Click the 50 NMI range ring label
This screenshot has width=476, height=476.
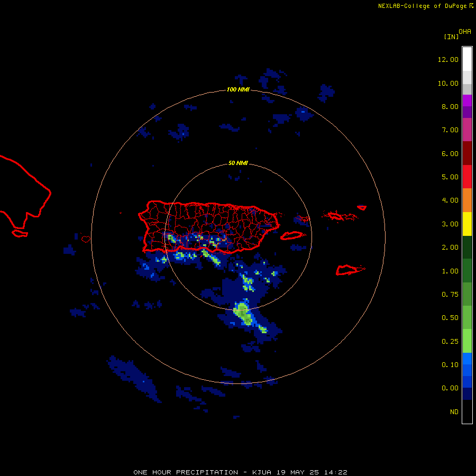tap(238, 163)
